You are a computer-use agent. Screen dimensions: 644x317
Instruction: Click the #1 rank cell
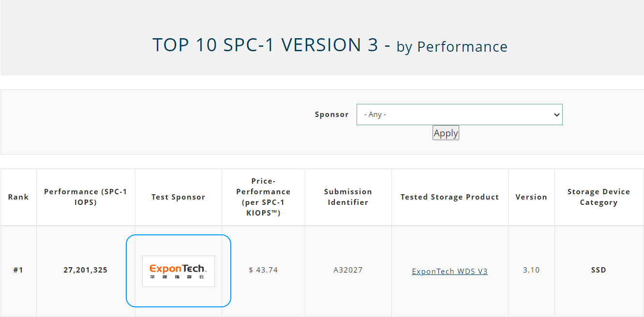tap(18, 270)
